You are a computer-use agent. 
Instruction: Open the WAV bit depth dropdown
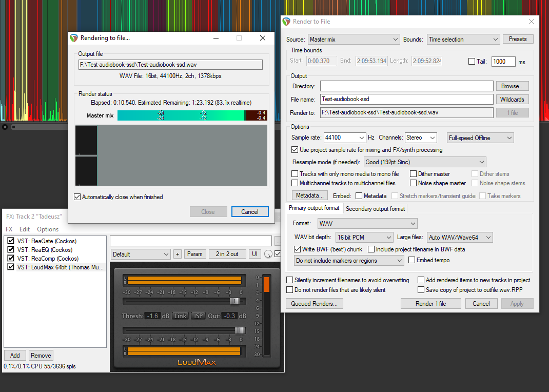tap(365, 237)
